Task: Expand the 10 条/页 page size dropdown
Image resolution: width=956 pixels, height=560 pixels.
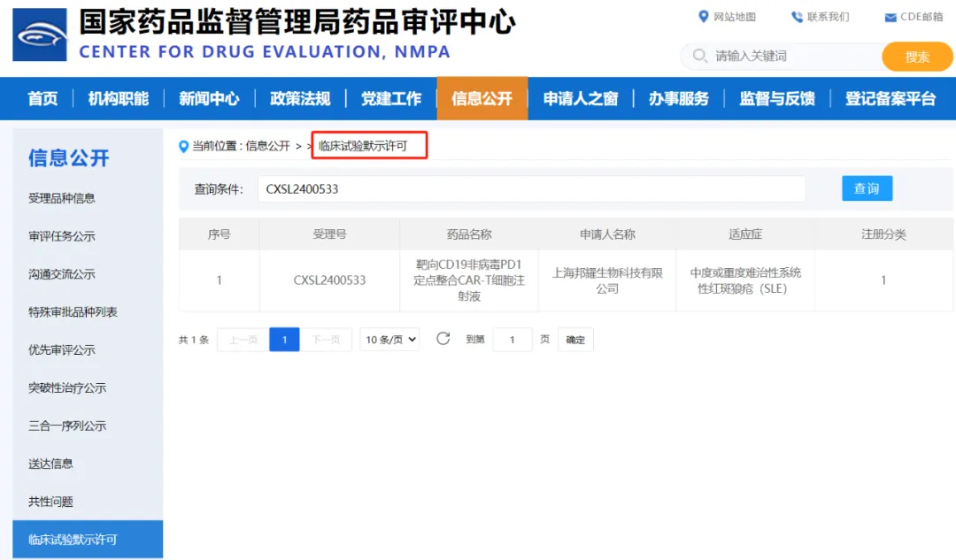Action: click(x=389, y=340)
